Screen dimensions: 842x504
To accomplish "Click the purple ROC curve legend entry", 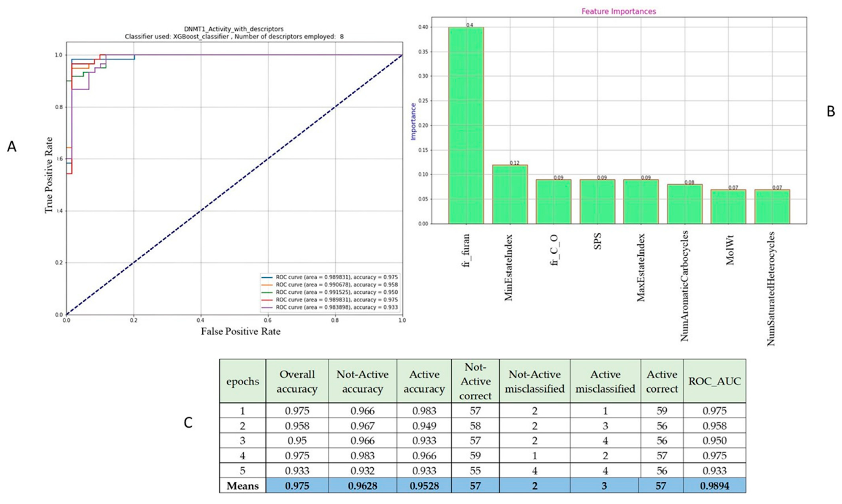I will (x=336, y=307).
